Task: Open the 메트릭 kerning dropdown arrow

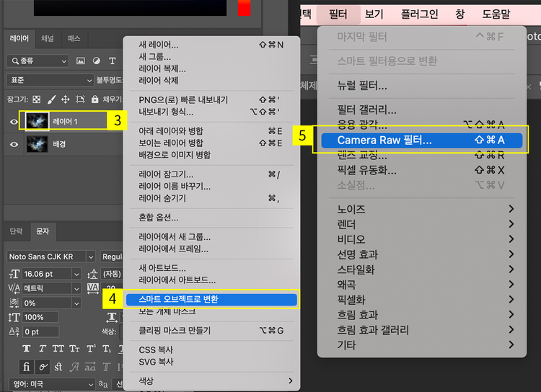Action: tap(76, 288)
